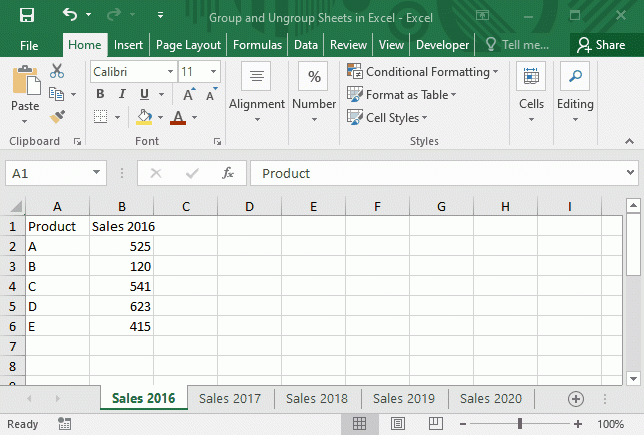This screenshot has width=644, height=435.
Task: Click the Insert Function fx icon
Action: tap(228, 173)
